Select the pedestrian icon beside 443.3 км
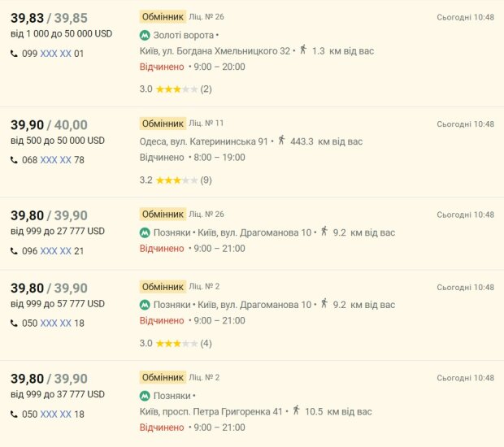The image size is (504, 447). (x=282, y=141)
